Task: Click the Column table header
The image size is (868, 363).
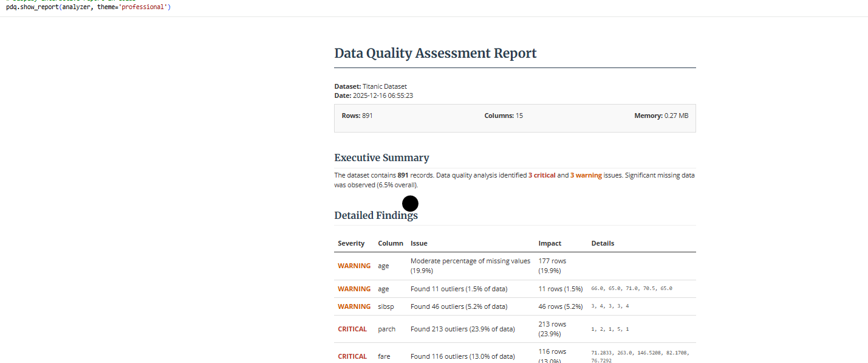Action: (391, 243)
